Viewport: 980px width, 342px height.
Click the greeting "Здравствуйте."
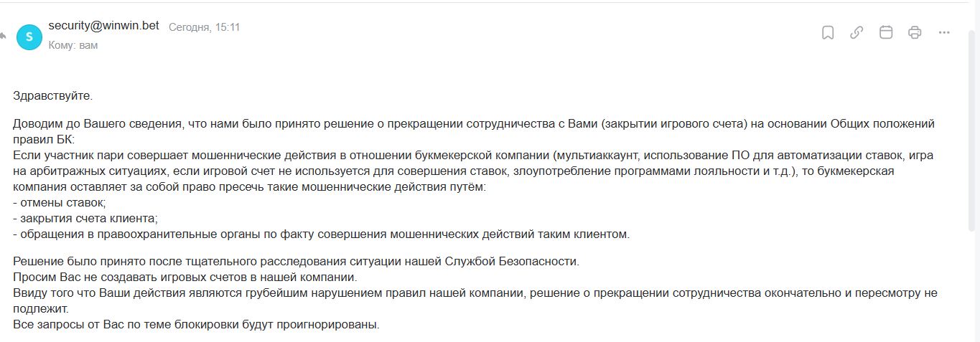point(53,95)
